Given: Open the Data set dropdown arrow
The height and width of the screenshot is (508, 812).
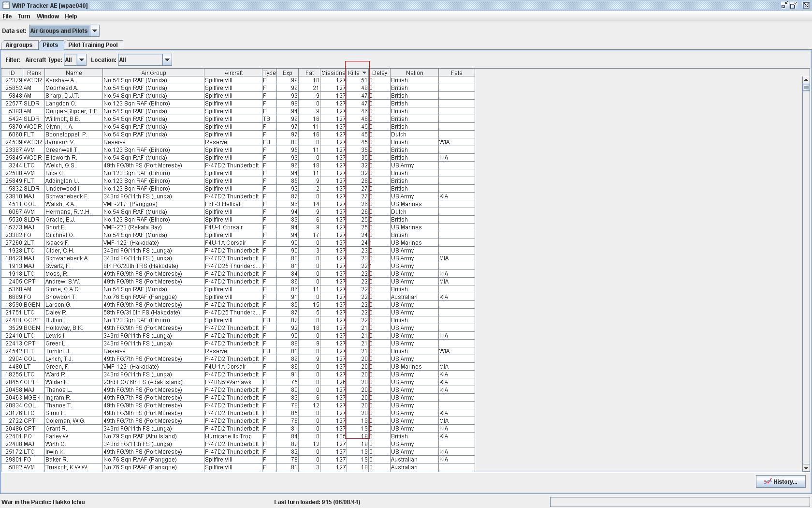Looking at the screenshot, I should coord(95,31).
